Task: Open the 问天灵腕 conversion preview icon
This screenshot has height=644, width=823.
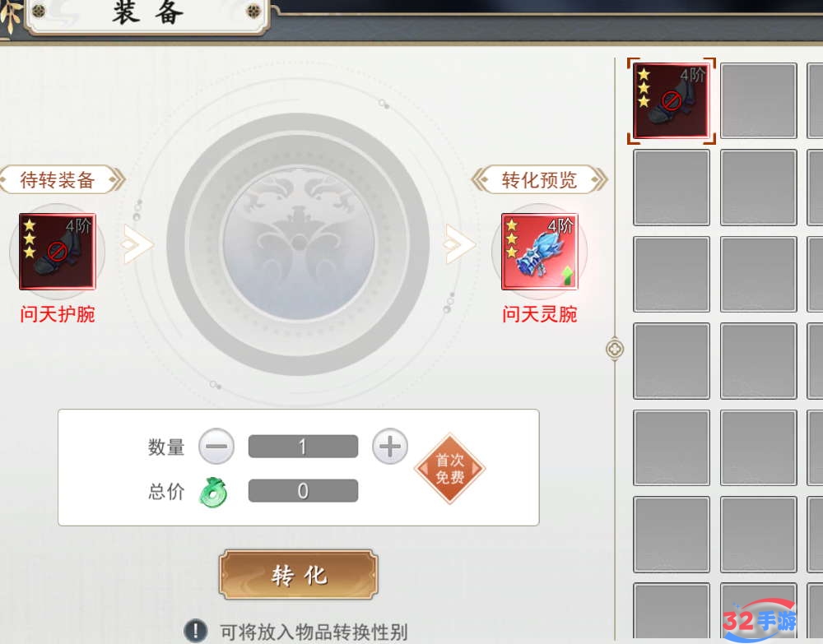Action: (540, 251)
